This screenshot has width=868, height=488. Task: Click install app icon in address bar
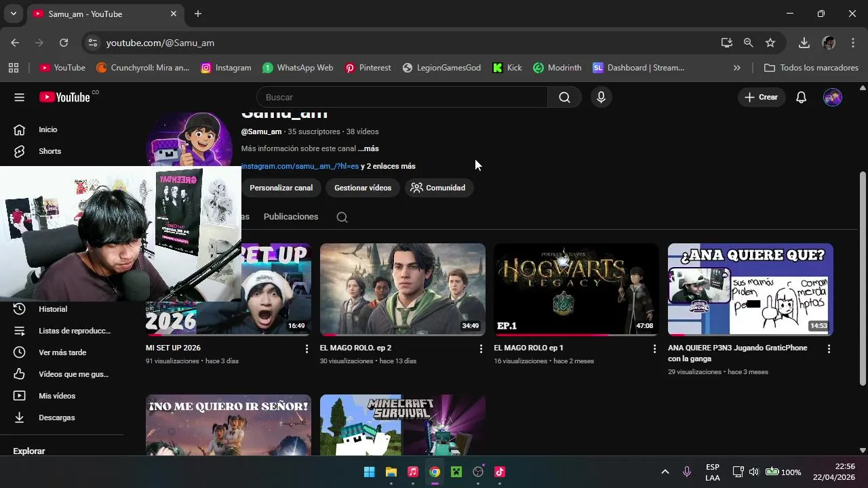tap(727, 43)
